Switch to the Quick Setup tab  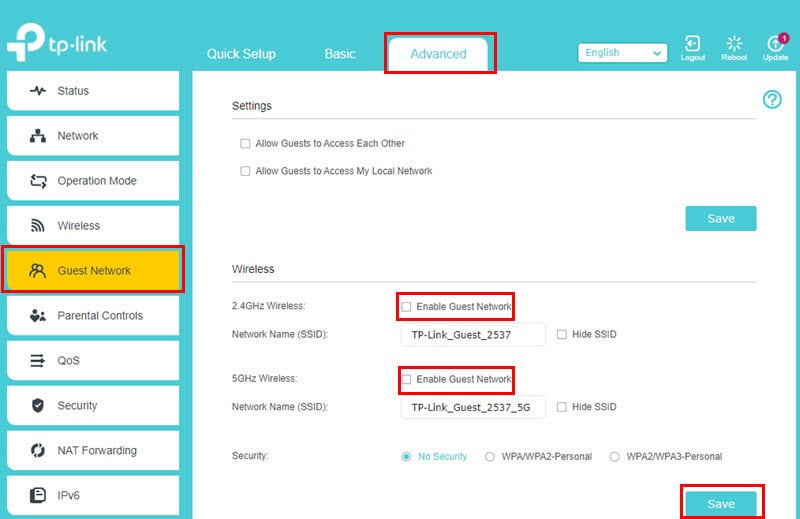click(241, 54)
